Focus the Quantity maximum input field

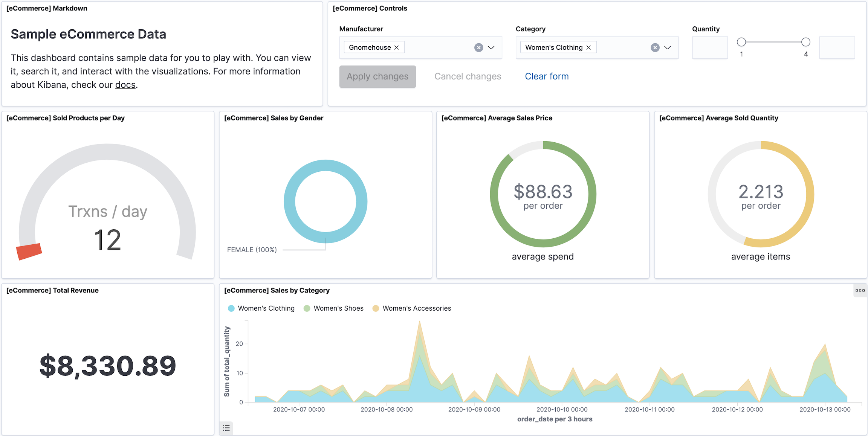pos(837,47)
